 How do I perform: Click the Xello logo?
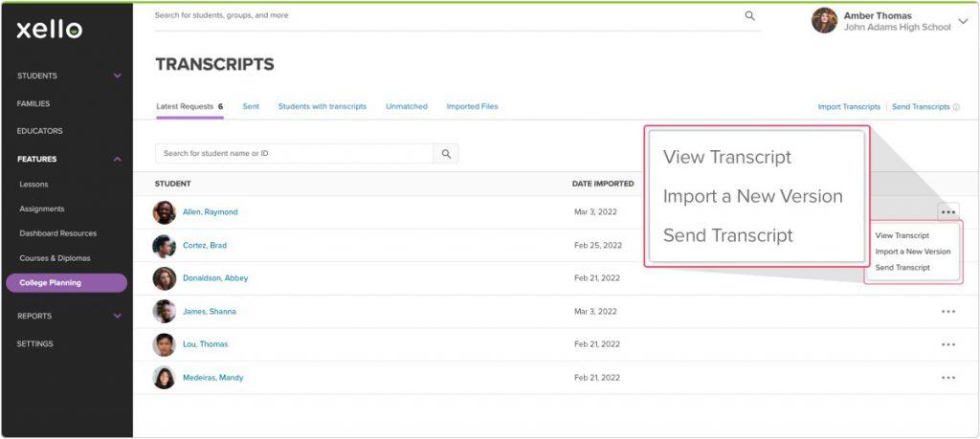click(x=49, y=30)
